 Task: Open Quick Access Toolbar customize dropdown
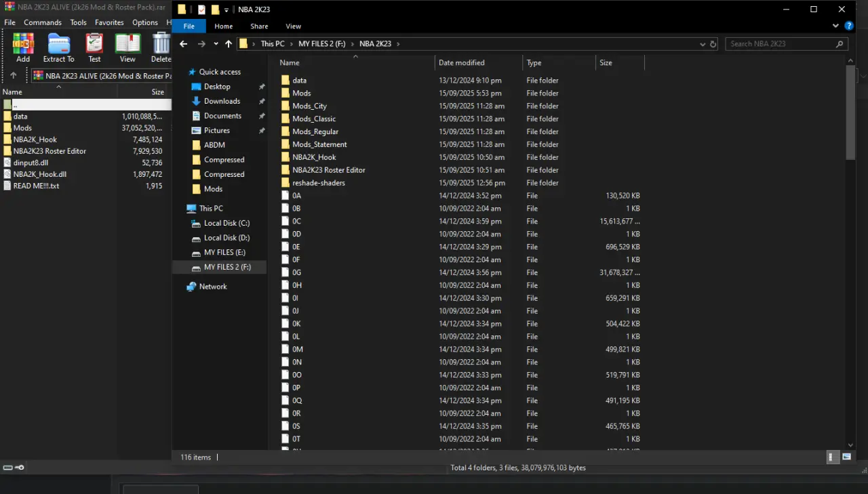226,10
